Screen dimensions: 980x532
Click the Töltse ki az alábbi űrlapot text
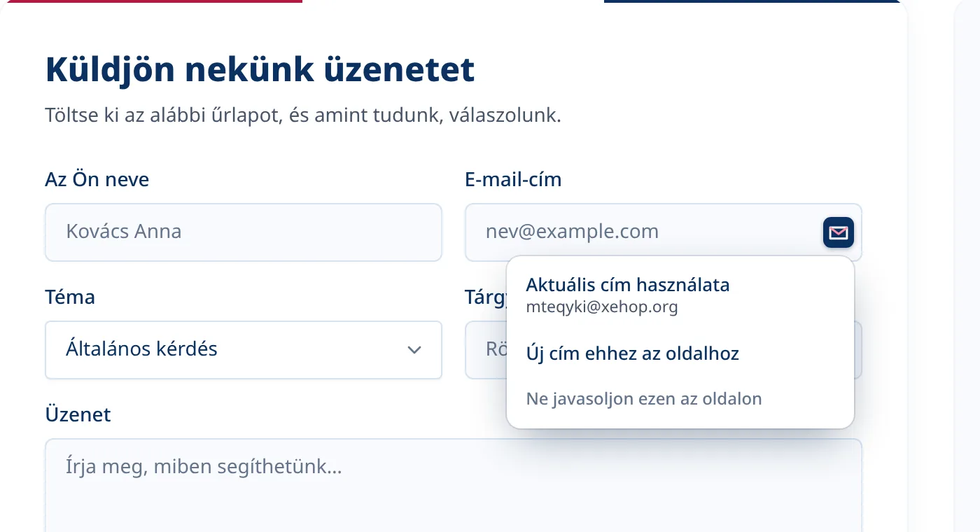pyautogui.click(x=303, y=115)
